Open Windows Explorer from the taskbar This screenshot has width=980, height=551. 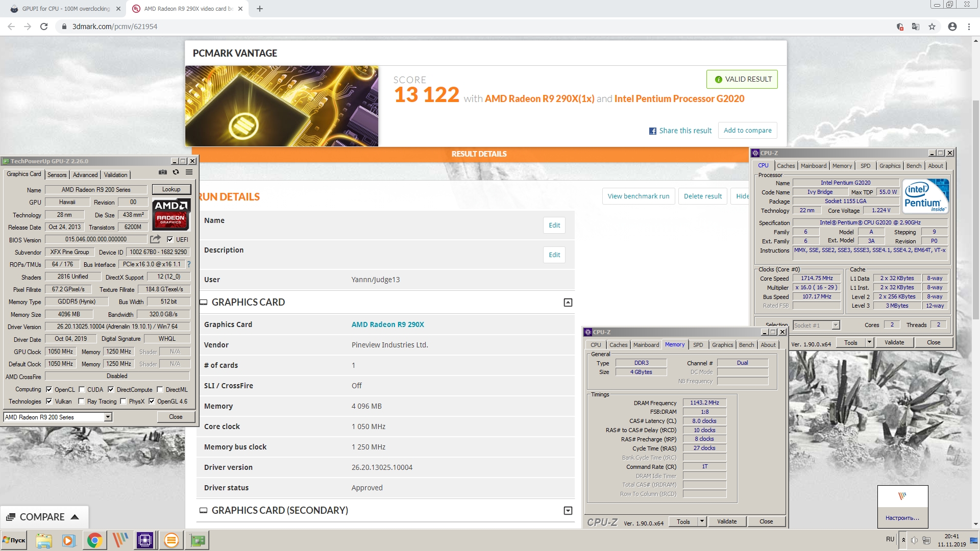tap(44, 540)
